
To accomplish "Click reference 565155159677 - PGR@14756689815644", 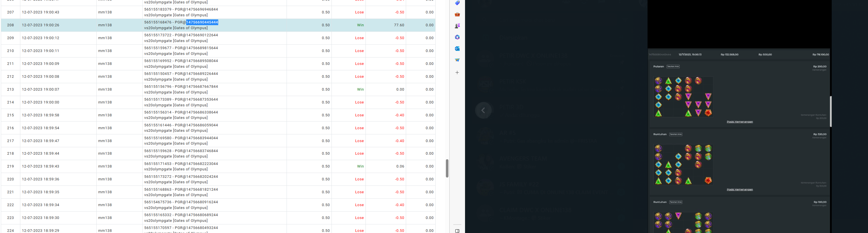I will point(181,48).
